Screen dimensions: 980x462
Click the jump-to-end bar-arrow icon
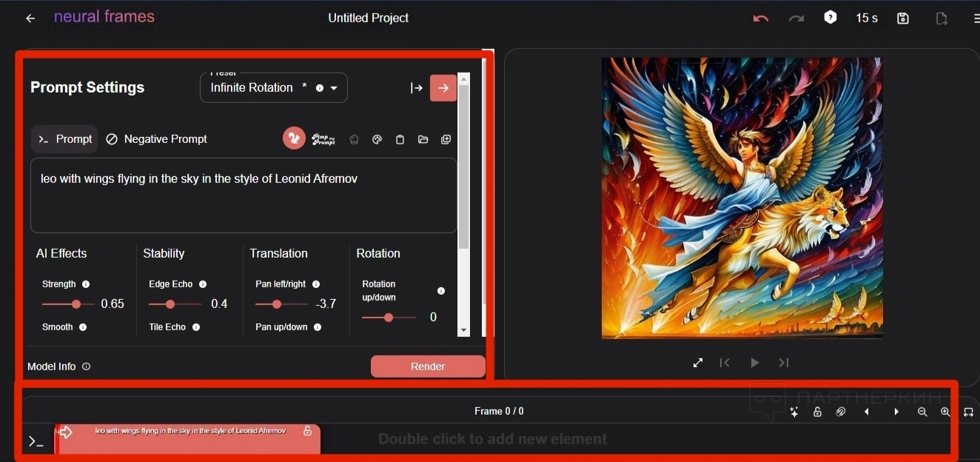coord(417,88)
